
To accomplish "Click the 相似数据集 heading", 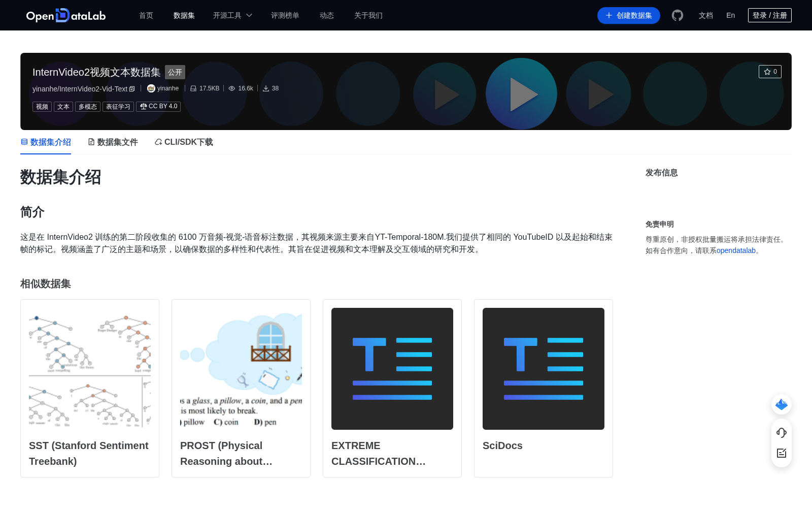I will click(x=46, y=283).
